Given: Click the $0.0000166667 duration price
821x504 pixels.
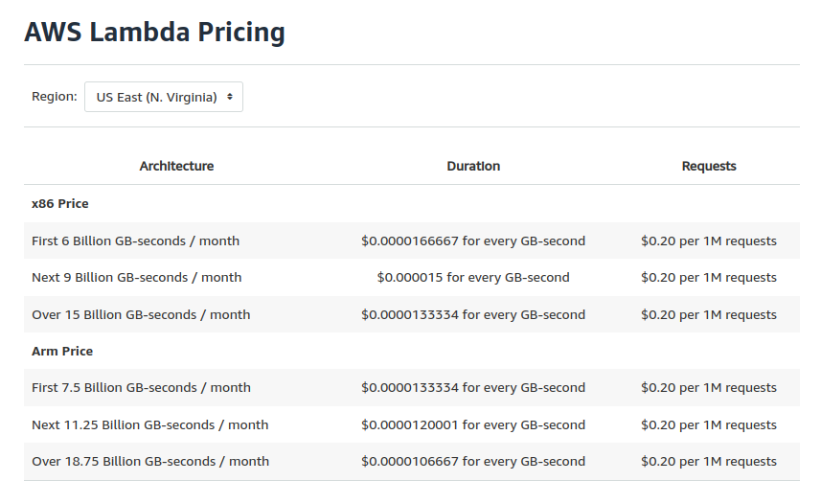Looking at the screenshot, I should click(473, 241).
